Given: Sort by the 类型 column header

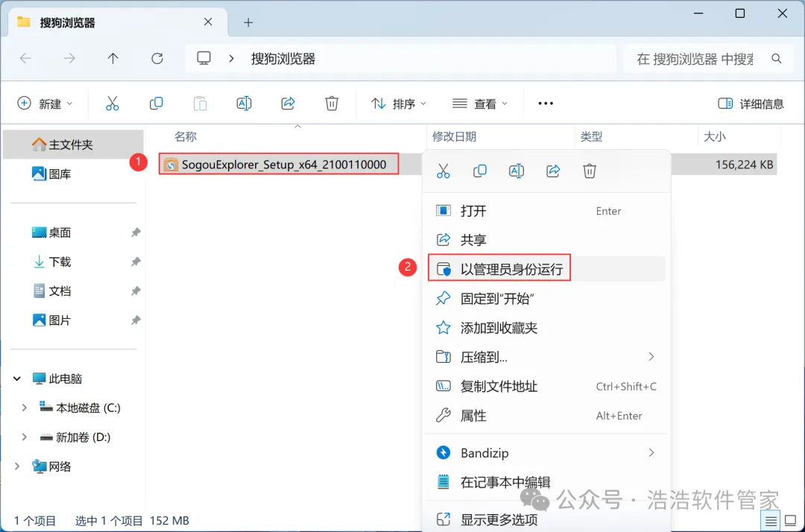Looking at the screenshot, I should (591, 136).
